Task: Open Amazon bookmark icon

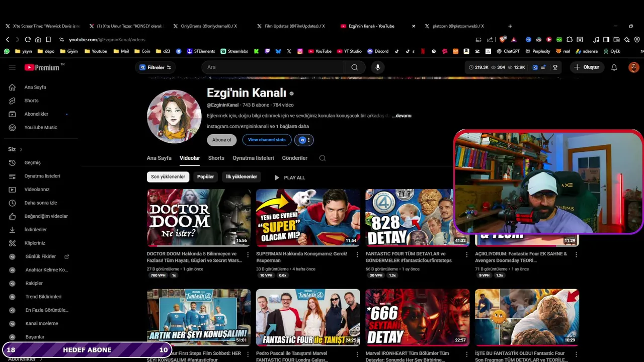Action: click(x=466, y=51)
